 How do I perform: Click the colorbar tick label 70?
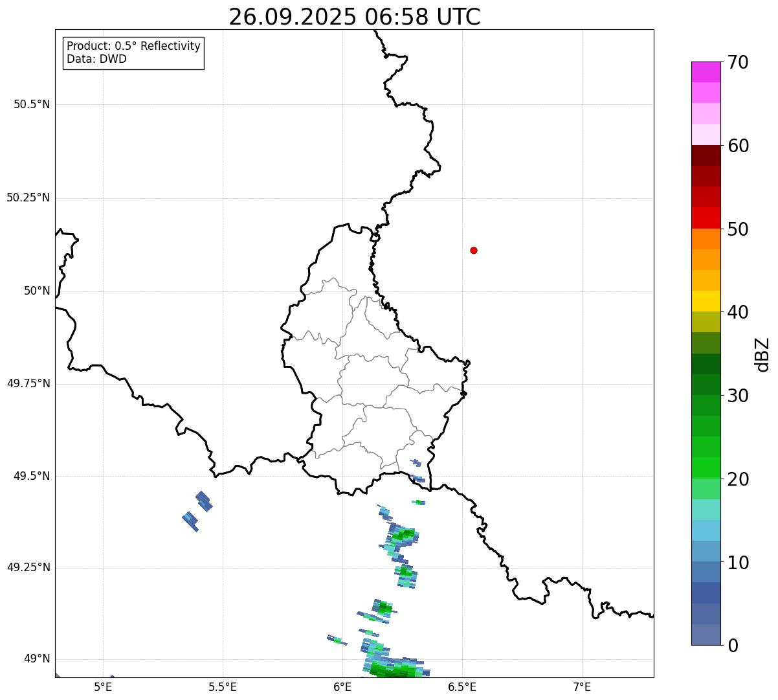738,62
